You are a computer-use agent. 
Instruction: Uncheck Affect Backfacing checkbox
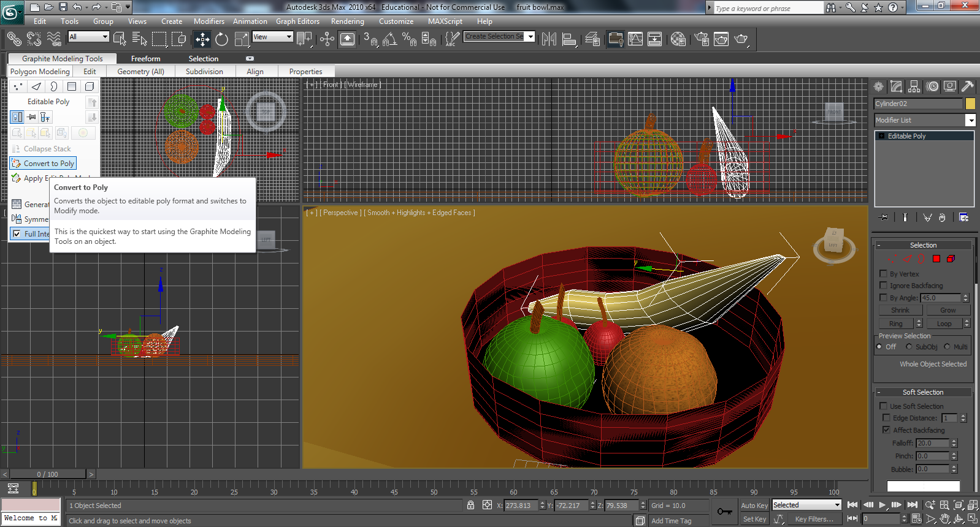(x=886, y=430)
